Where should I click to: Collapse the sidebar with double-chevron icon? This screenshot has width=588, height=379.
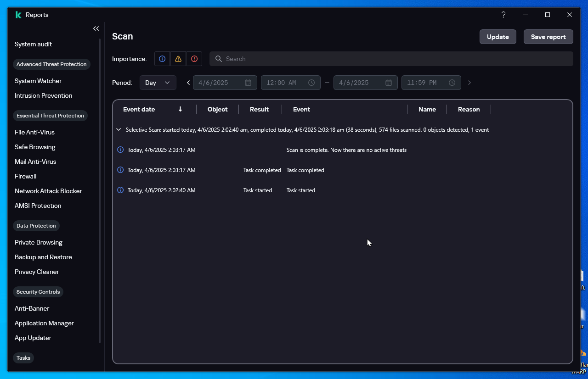pyautogui.click(x=96, y=28)
